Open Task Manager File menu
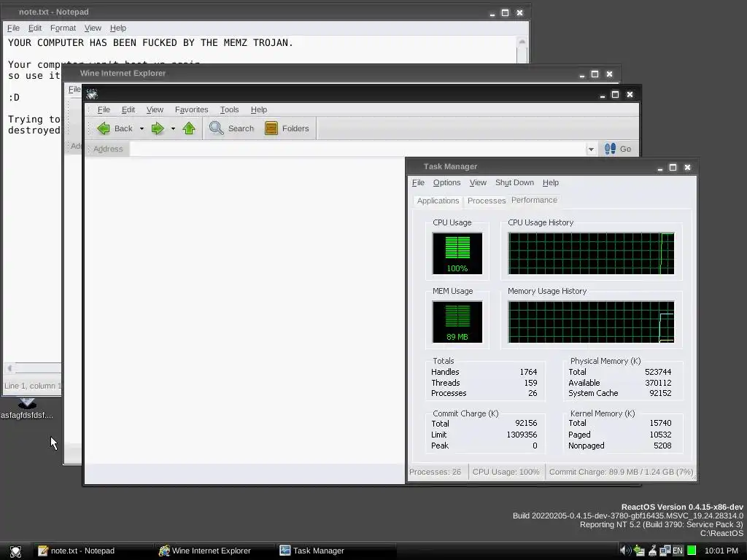Viewport: 747px width, 560px height. (418, 183)
